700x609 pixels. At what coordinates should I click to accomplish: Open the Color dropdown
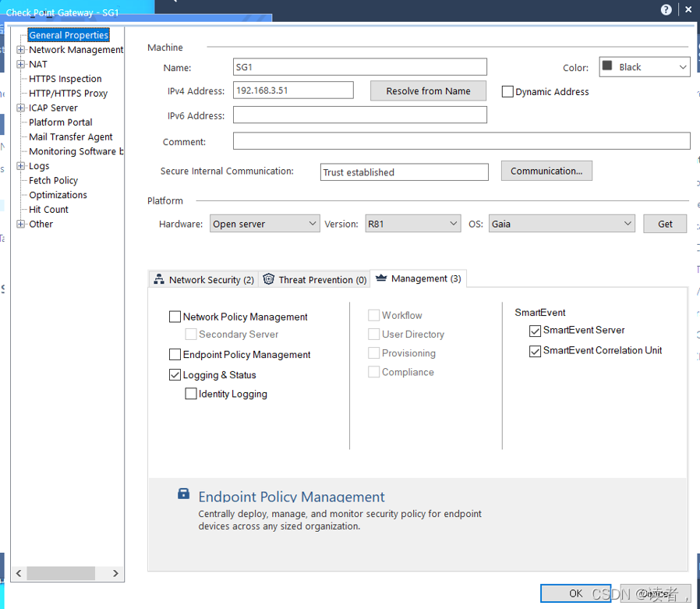coord(645,67)
